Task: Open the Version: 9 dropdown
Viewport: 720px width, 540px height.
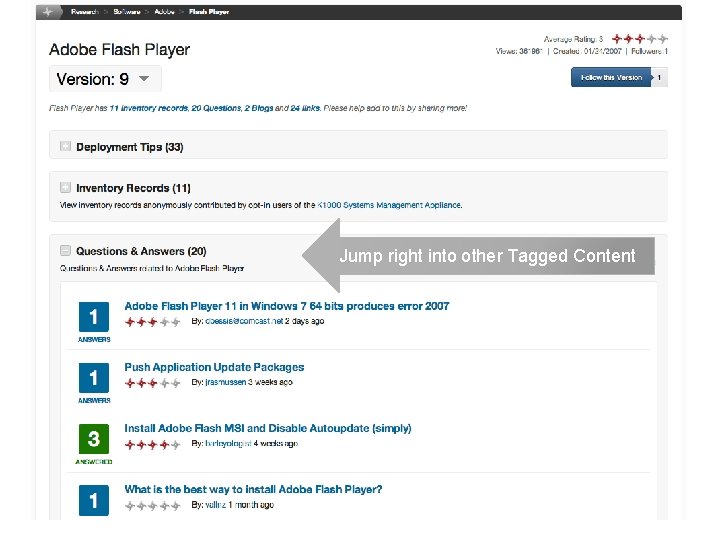Action: click(x=105, y=79)
